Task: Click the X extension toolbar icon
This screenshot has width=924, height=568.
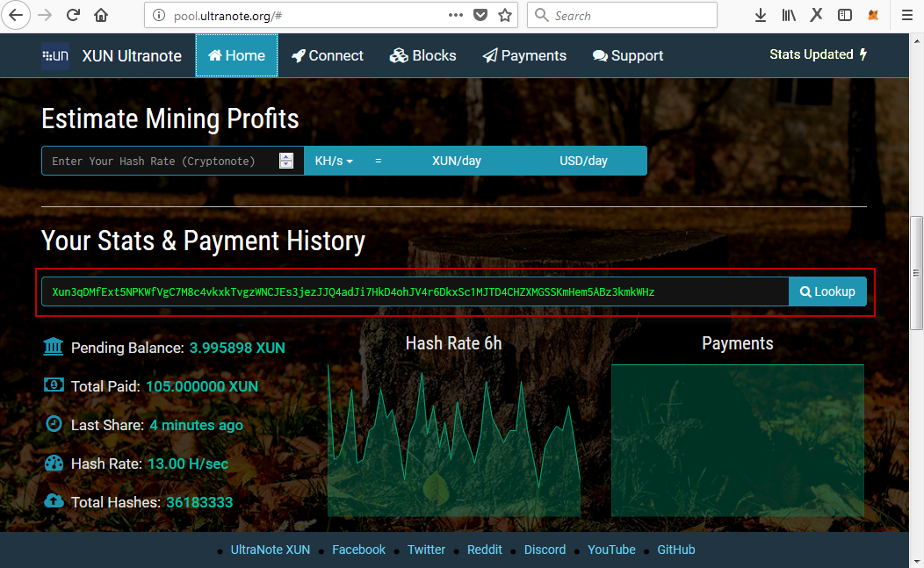Action: (x=816, y=15)
